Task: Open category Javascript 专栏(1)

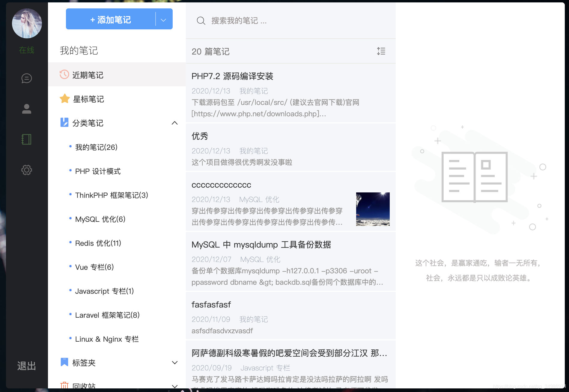Action: click(x=104, y=291)
